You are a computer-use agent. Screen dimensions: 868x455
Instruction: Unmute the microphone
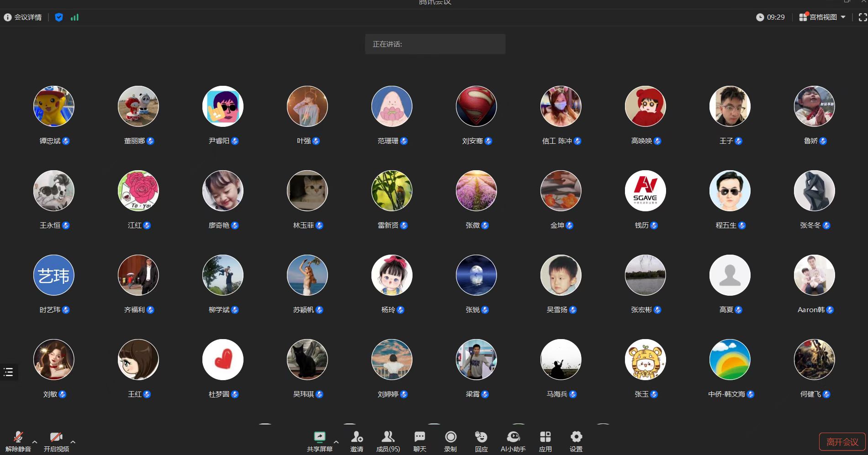(18, 437)
